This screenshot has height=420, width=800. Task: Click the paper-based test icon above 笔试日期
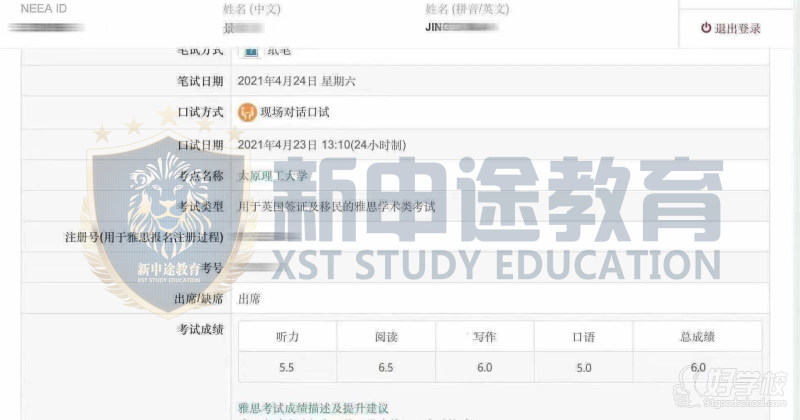249,51
